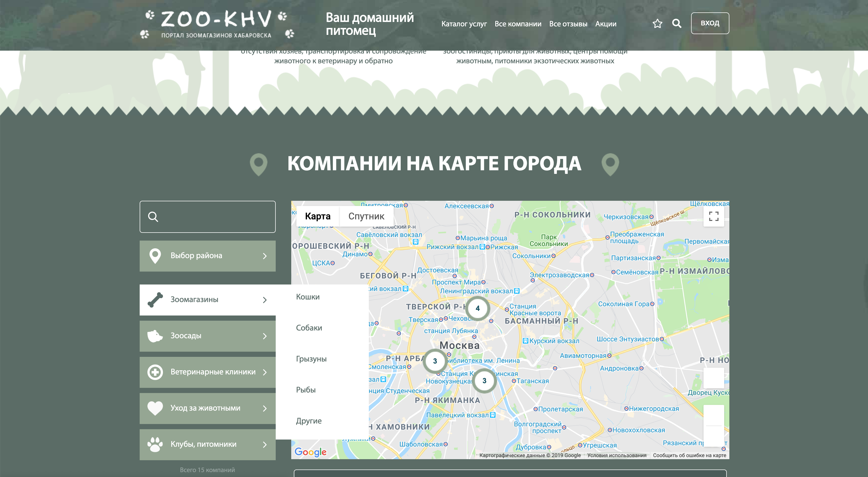The image size is (868, 477).
Task: Select the Клубы, питомники category
Action: coord(208,444)
